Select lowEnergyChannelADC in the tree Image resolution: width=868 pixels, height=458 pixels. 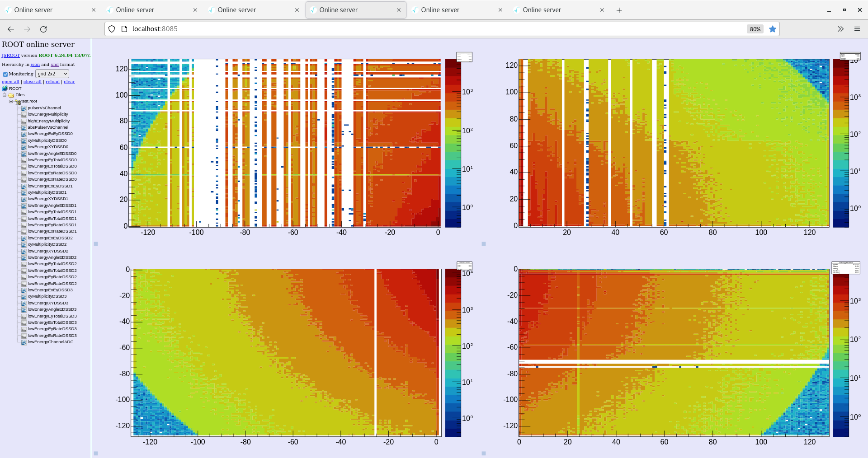tap(50, 342)
